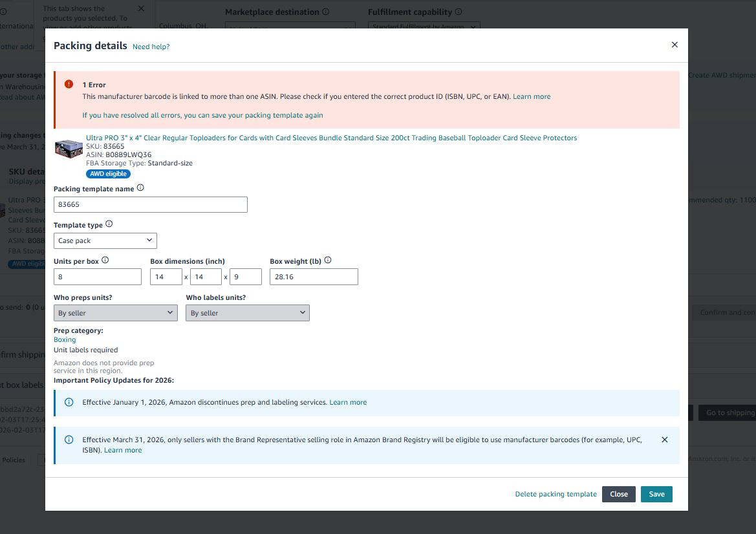Screen dimensions: 756x534
Task: Open Learn more for prep services discontinuation
Action: point(348,402)
